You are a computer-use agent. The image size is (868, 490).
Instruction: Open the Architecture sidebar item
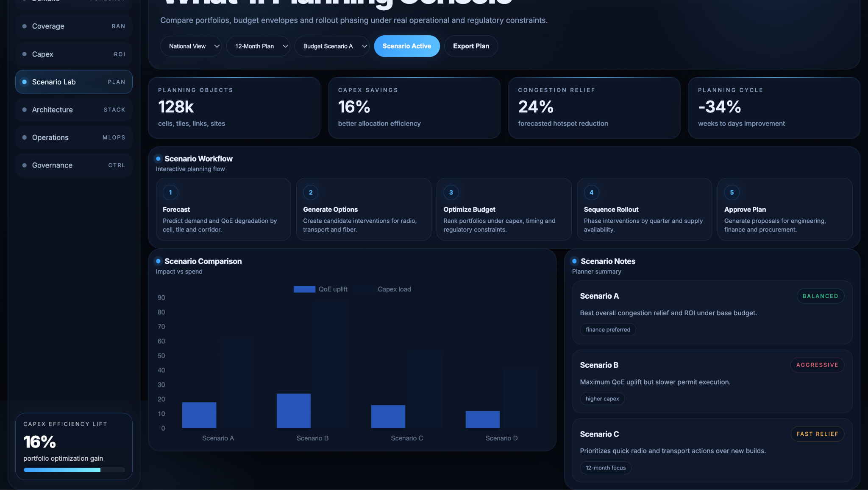click(x=74, y=110)
